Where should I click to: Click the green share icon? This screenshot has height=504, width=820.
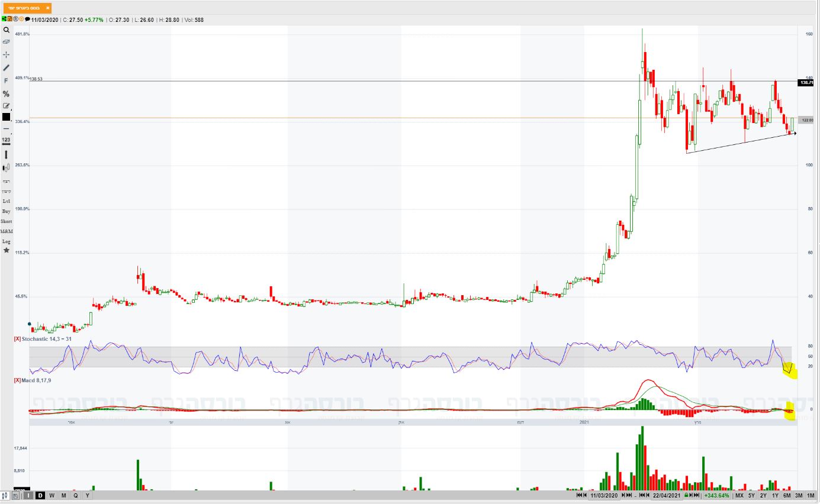pyautogui.click(x=4, y=20)
